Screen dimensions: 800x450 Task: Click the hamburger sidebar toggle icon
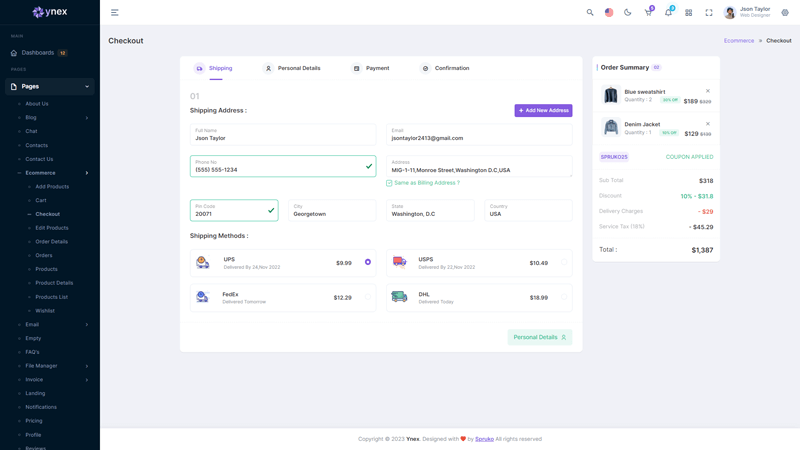pyautogui.click(x=115, y=13)
